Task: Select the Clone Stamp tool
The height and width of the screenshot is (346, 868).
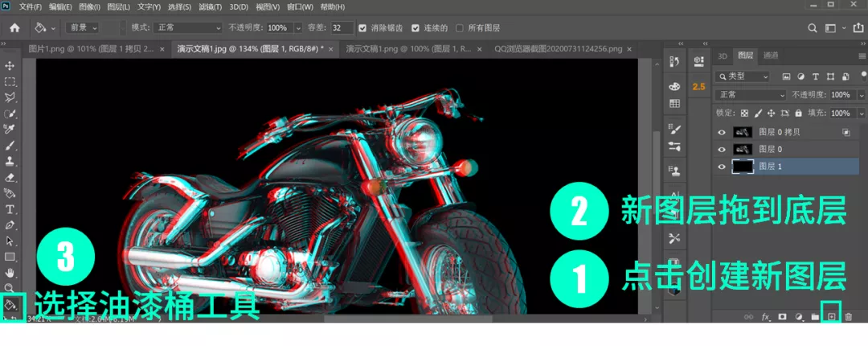Action: click(x=10, y=162)
